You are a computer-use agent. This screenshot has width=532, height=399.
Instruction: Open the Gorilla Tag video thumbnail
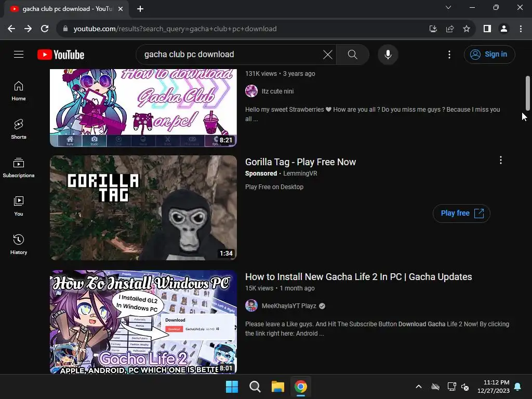coord(143,208)
